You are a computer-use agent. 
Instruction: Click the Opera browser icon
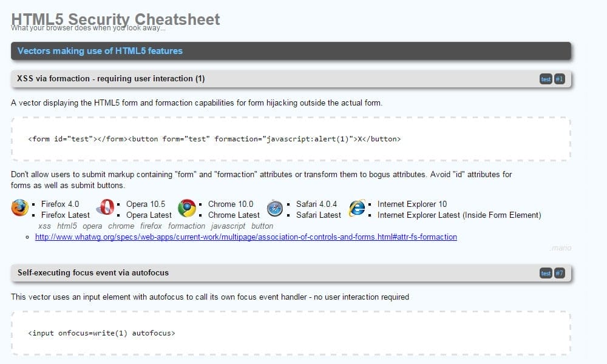106,208
